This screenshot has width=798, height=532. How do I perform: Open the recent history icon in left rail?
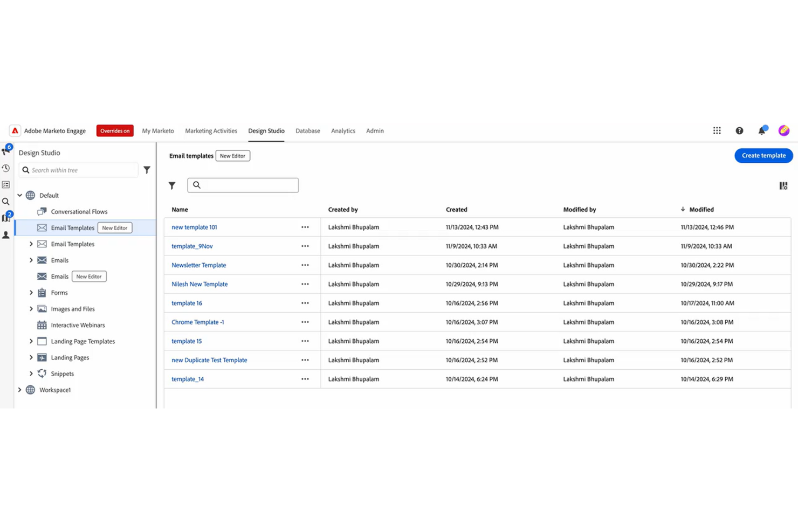click(x=6, y=168)
